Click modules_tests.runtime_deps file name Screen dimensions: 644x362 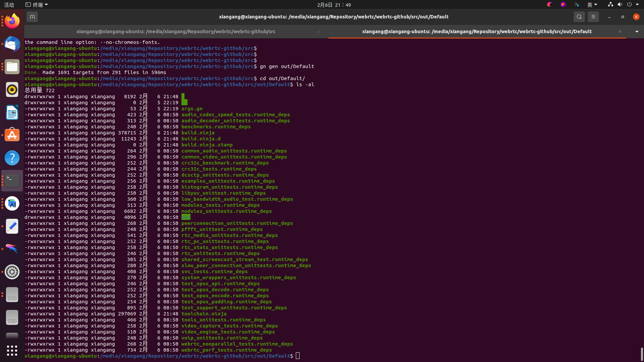221,205
